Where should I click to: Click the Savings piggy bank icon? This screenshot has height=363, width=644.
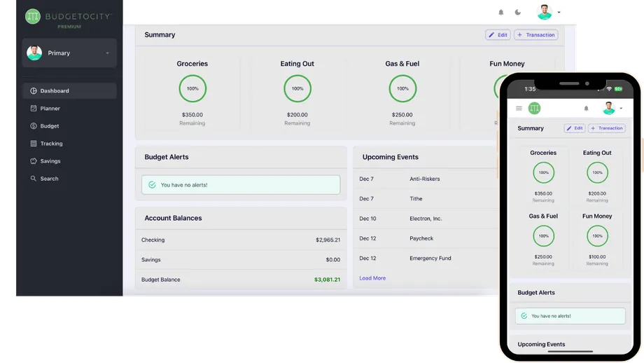click(34, 161)
